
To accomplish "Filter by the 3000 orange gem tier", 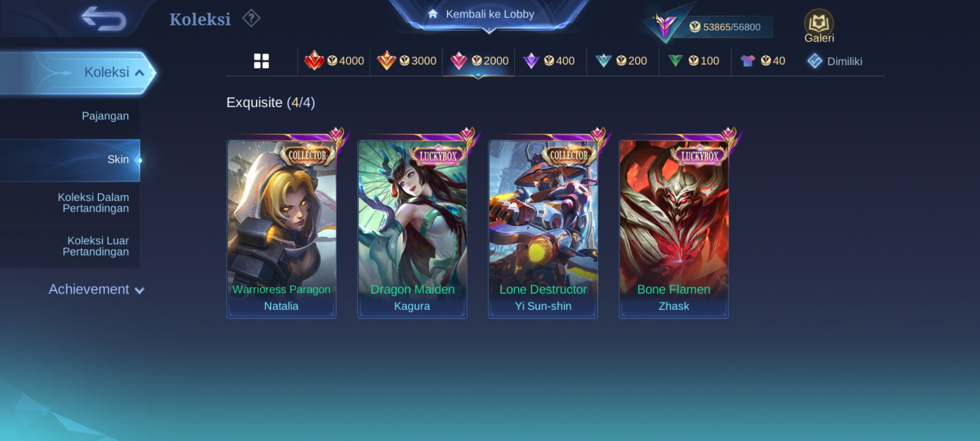I will coord(406,61).
